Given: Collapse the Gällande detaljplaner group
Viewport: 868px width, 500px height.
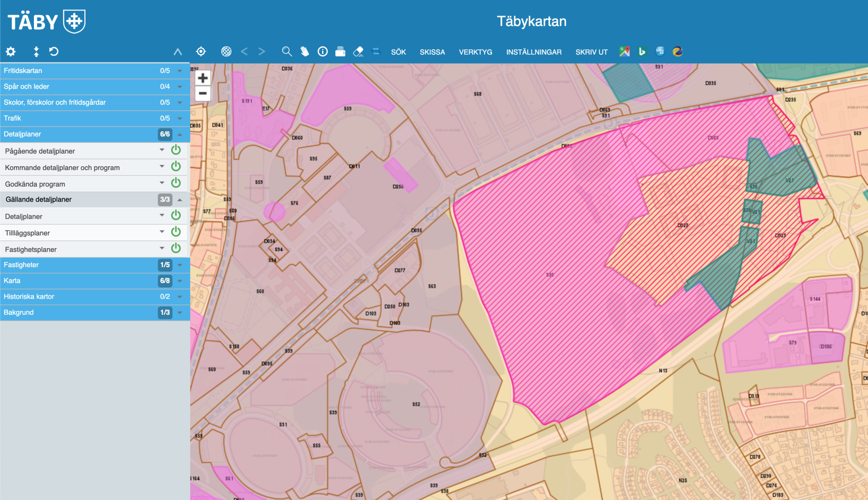Looking at the screenshot, I should [x=180, y=200].
